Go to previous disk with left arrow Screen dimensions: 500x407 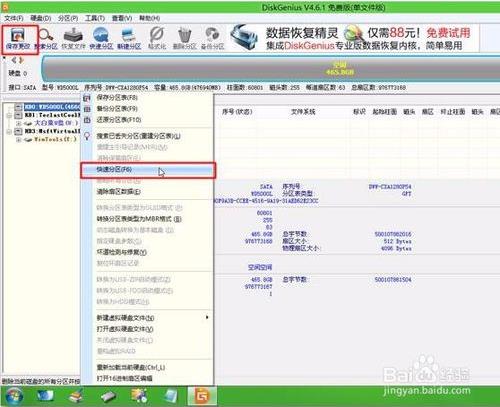14,60
